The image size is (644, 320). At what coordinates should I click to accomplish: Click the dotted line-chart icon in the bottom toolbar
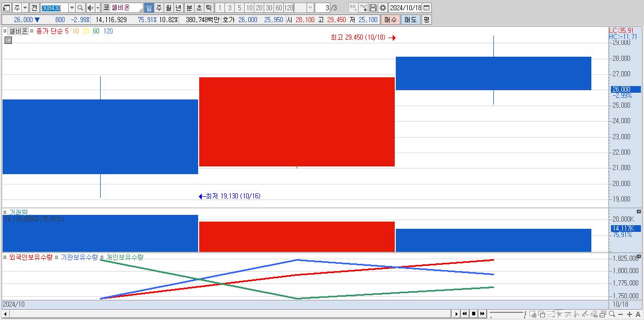coord(550,314)
